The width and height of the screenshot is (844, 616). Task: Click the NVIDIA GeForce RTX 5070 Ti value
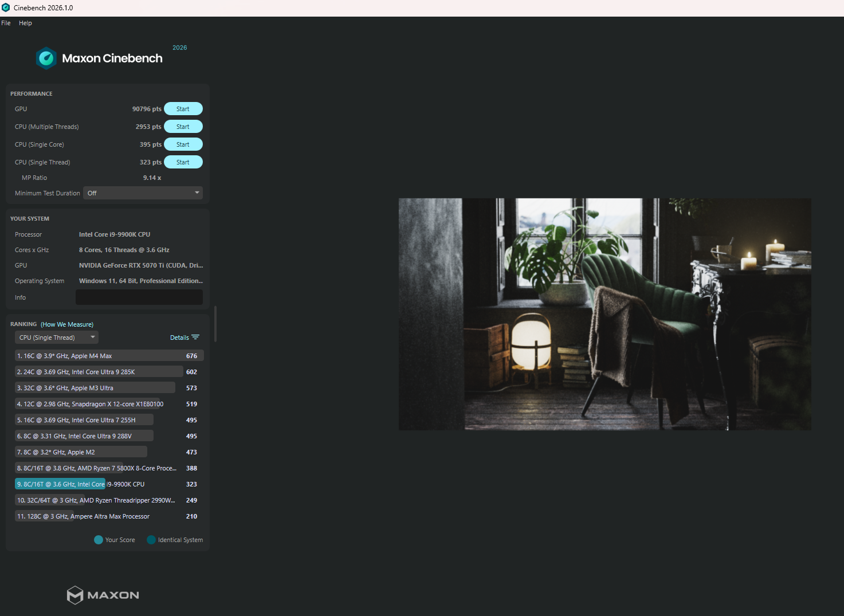point(141,265)
